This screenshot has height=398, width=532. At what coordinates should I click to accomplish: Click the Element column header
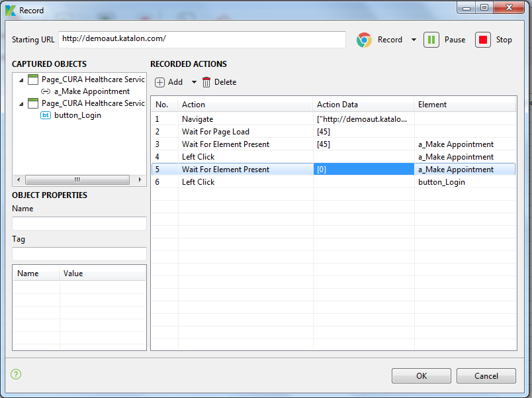[x=465, y=105]
